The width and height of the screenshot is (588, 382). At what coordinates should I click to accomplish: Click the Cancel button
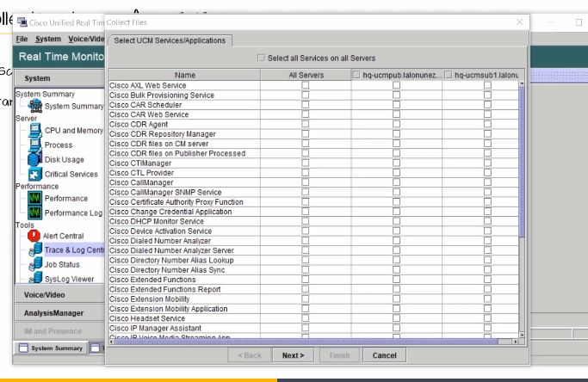point(384,355)
